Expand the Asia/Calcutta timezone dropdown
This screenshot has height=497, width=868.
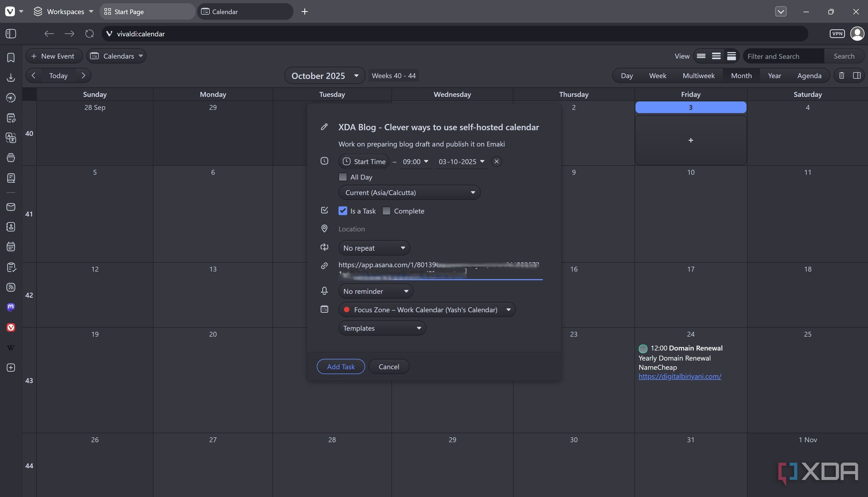[x=409, y=193]
